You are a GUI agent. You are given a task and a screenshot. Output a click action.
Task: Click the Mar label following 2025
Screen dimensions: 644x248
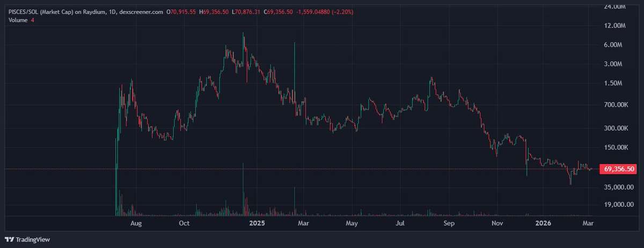pyautogui.click(x=303, y=222)
